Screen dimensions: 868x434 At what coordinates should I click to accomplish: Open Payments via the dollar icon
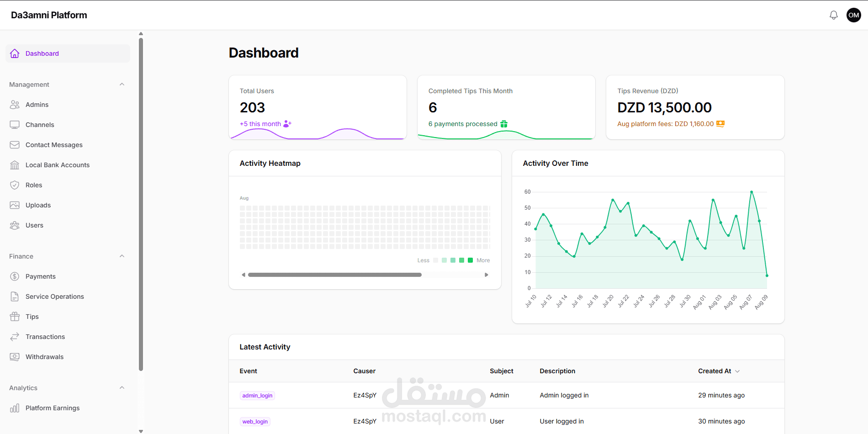tap(15, 276)
